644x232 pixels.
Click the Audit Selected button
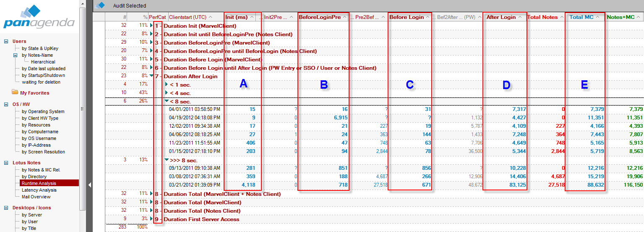pyautogui.click(x=130, y=6)
